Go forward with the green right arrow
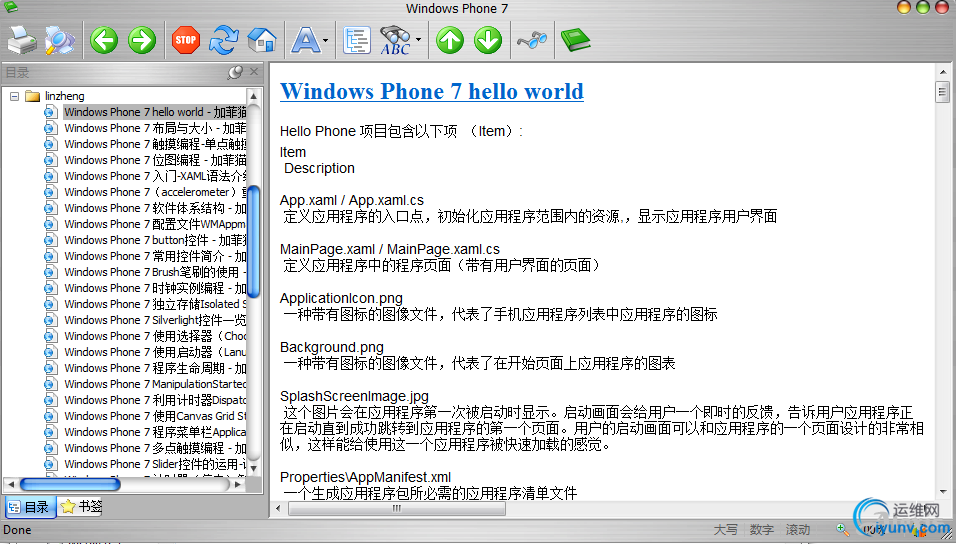956x544 pixels. [x=142, y=40]
